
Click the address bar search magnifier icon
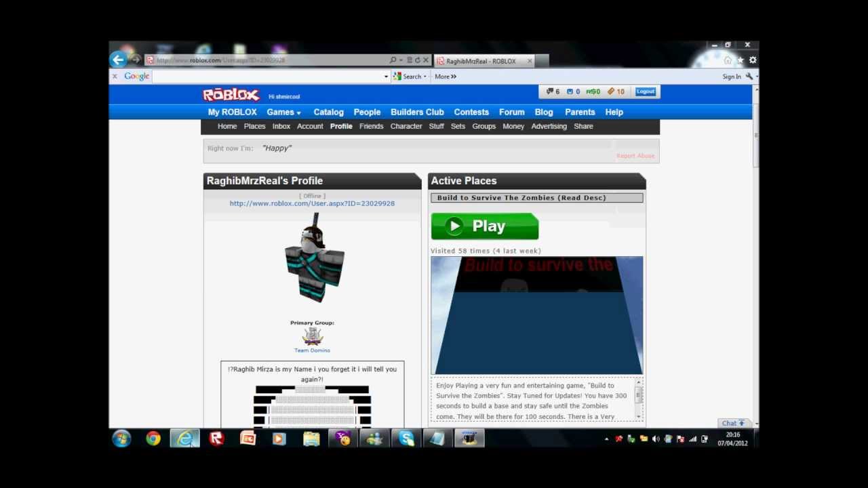[393, 60]
